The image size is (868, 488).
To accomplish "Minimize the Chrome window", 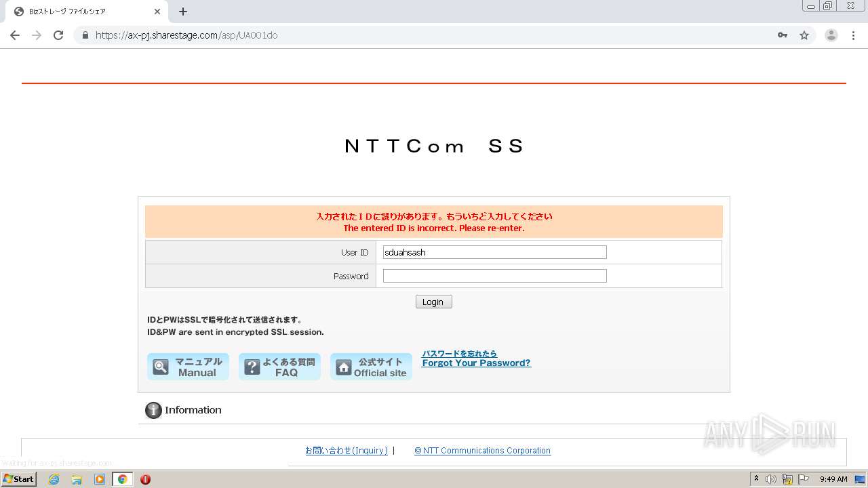I will coord(811,5).
